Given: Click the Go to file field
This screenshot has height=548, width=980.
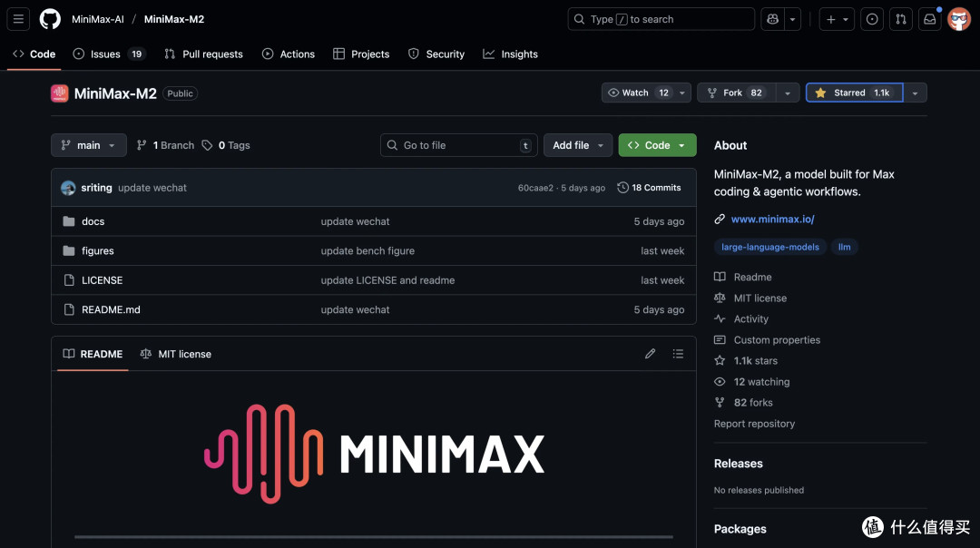Looking at the screenshot, I should pyautogui.click(x=459, y=145).
